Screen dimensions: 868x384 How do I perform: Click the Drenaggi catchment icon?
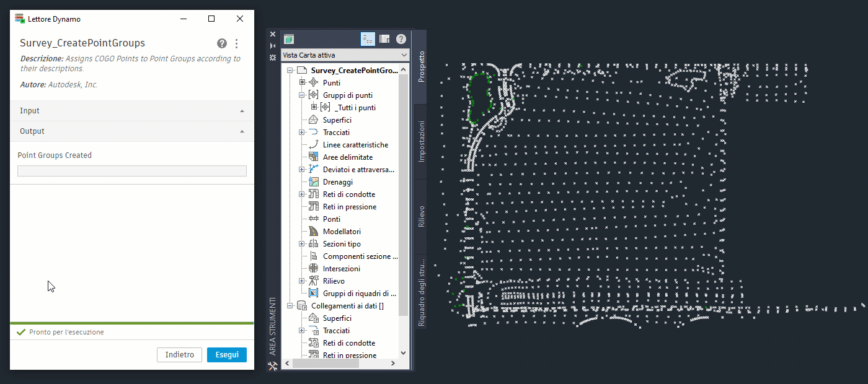coord(313,181)
